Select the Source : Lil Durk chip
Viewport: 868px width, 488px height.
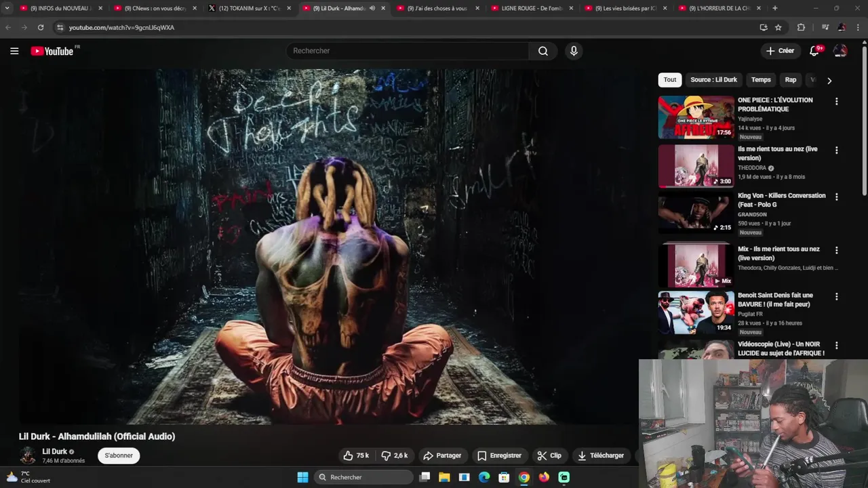(713, 80)
